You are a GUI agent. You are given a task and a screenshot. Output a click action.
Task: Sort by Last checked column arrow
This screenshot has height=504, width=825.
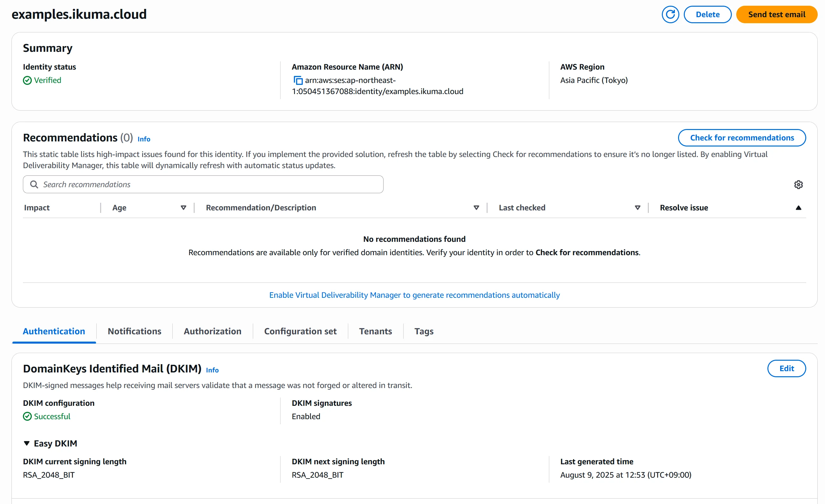637,208
